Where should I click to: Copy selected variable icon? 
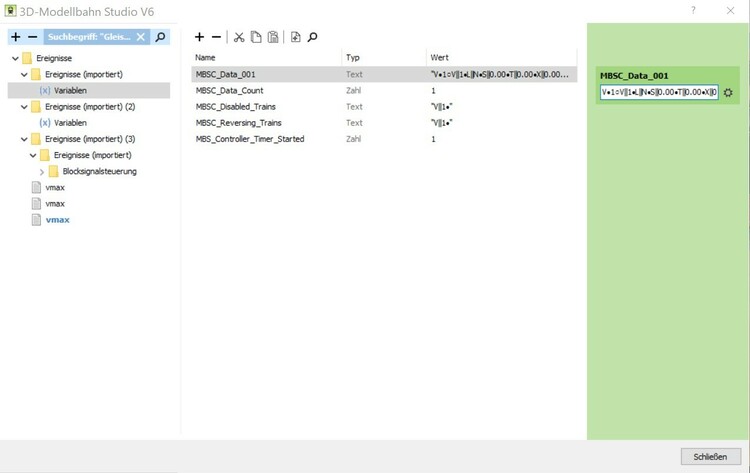point(256,37)
